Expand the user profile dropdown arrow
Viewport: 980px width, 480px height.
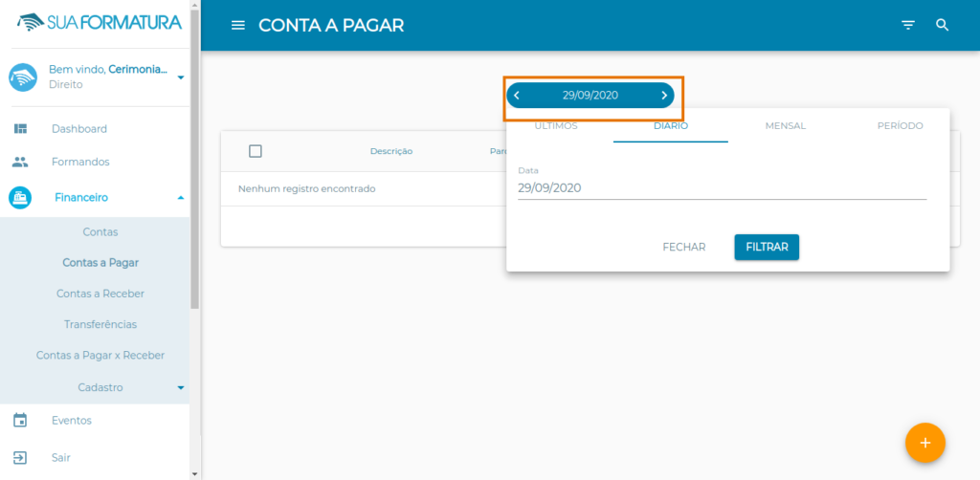[x=181, y=77]
